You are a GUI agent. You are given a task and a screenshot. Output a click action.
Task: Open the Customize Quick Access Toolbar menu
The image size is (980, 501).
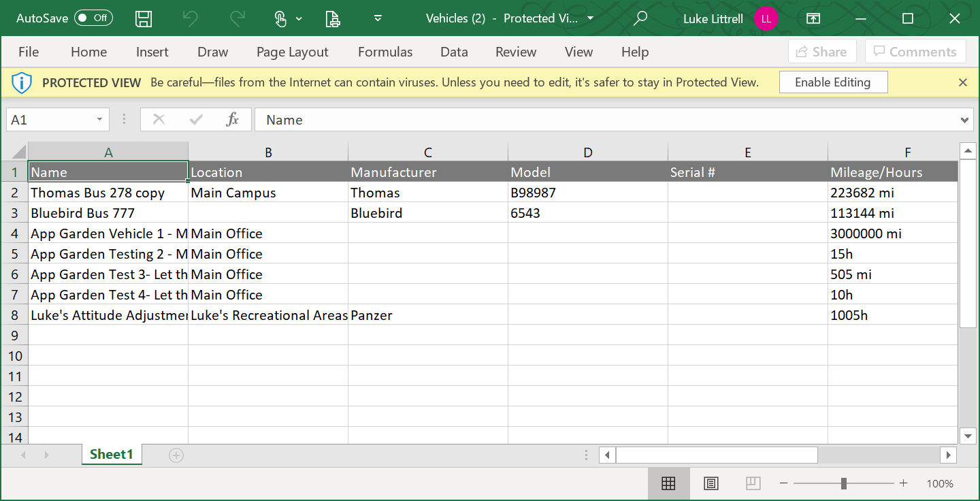click(x=377, y=18)
